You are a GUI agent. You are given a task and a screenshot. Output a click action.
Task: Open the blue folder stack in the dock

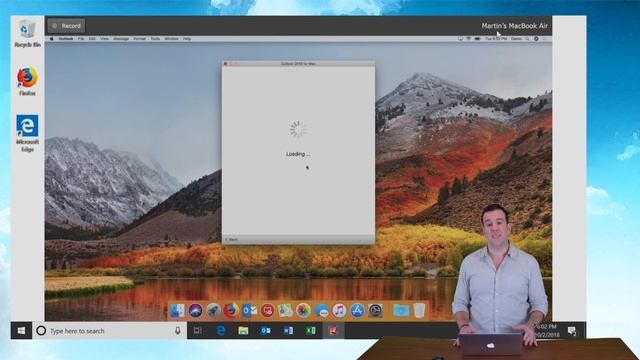point(401,311)
